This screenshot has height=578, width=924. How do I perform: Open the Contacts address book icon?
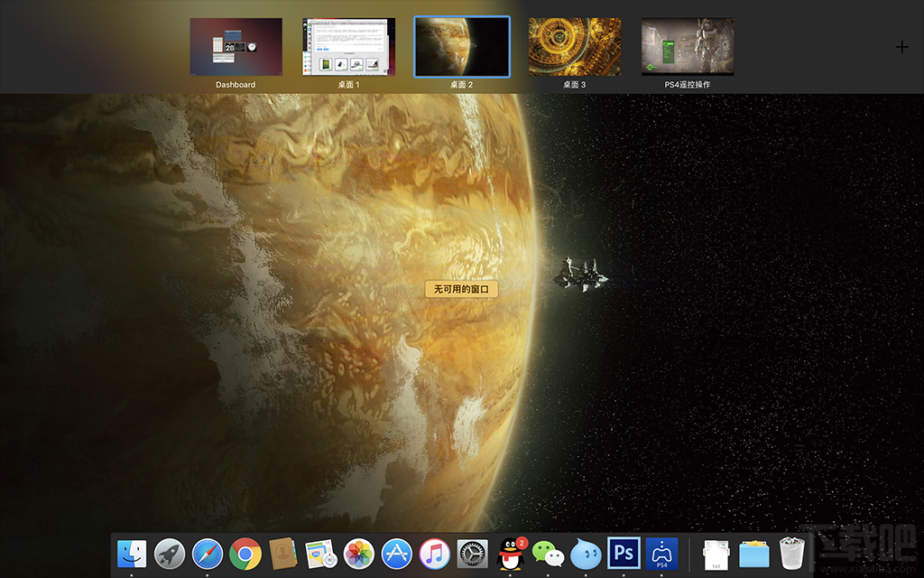click(283, 553)
